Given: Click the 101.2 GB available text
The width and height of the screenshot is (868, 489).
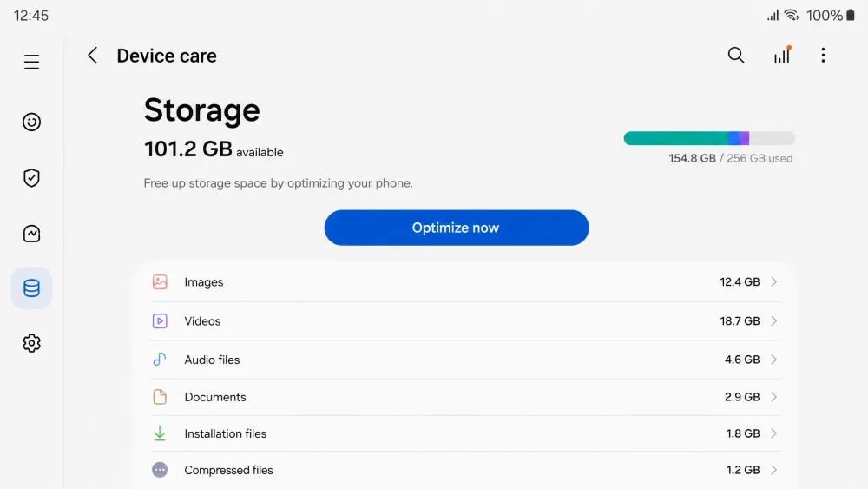Looking at the screenshot, I should pyautogui.click(x=214, y=149).
